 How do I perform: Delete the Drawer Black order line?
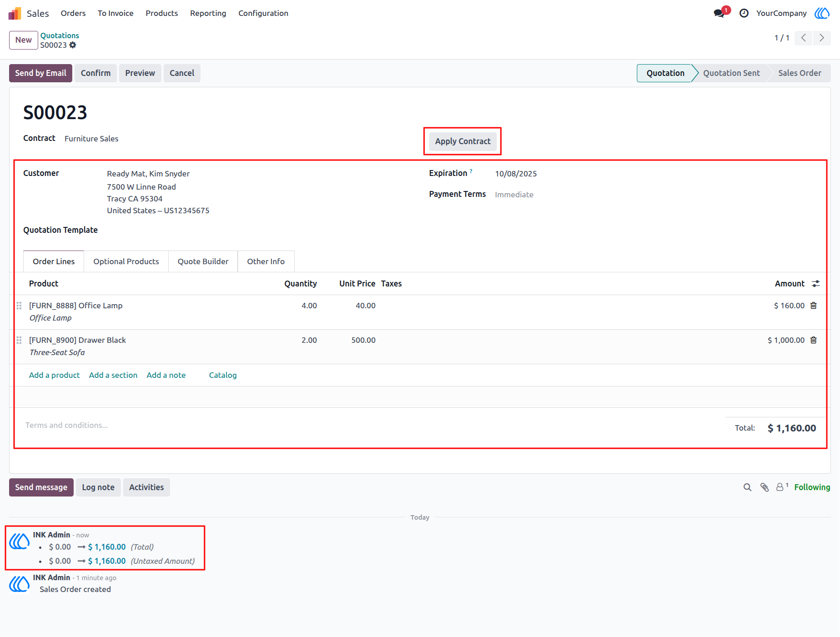[x=814, y=340]
